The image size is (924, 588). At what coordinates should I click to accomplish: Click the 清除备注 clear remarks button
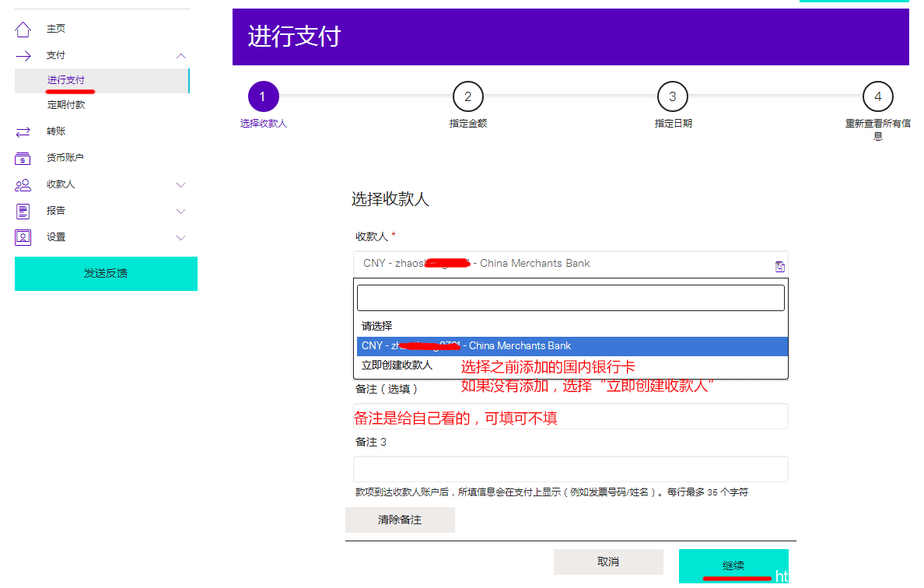pyautogui.click(x=400, y=520)
